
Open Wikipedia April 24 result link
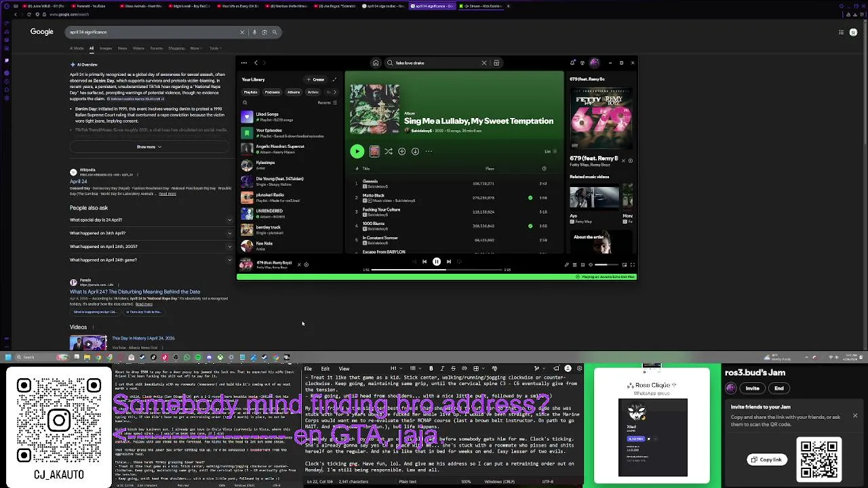(79, 182)
